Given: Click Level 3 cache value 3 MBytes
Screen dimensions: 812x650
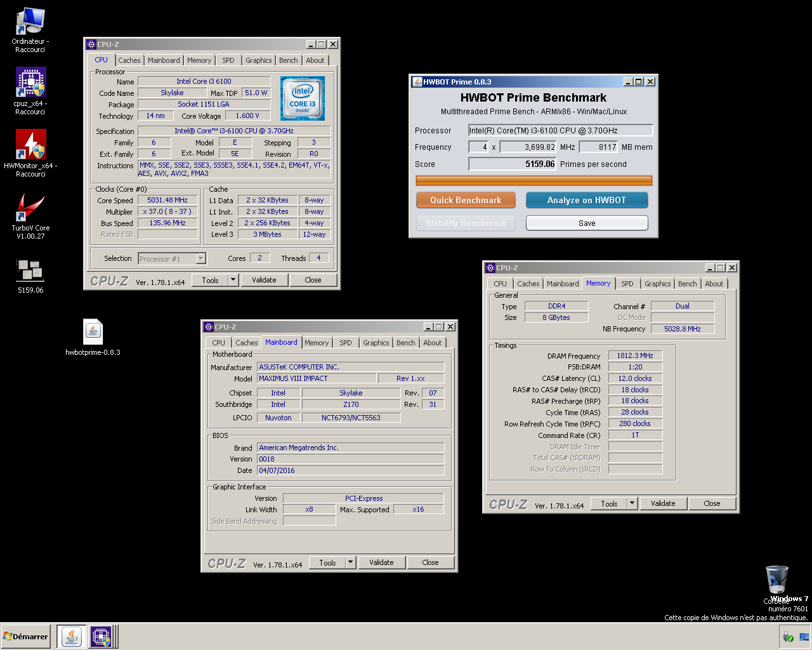Looking at the screenshot, I should click(267, 234).
